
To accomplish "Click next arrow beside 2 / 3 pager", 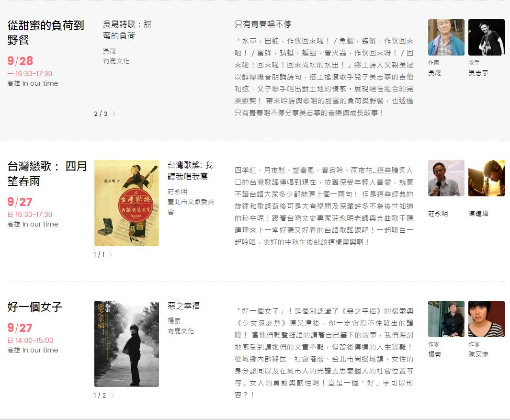I will [113, 114].
